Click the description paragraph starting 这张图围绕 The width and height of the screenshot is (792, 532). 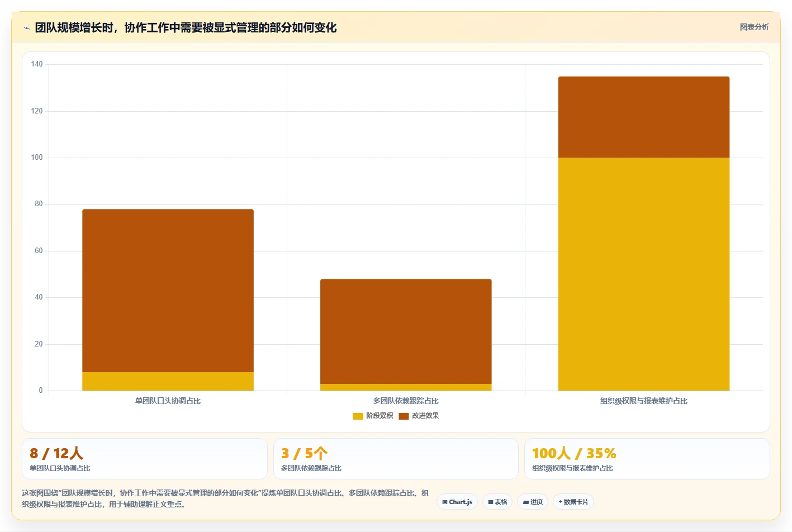pos(225,498)
